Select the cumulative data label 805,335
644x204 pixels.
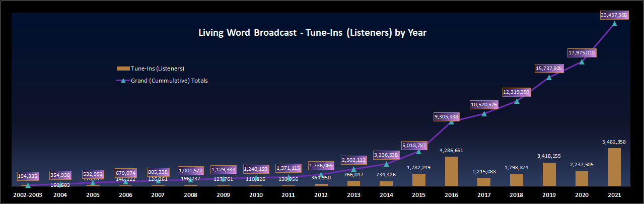pos(158,172)
